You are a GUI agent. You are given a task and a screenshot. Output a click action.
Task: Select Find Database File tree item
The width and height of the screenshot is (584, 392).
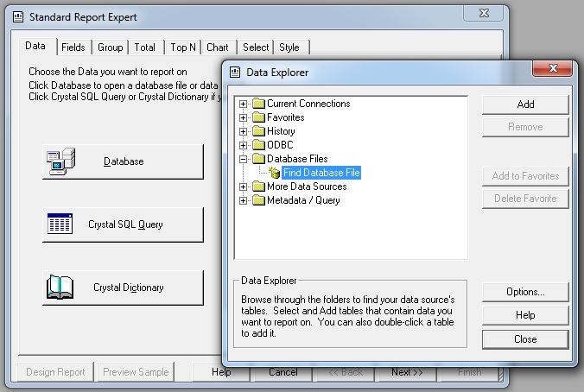(321, 173)
